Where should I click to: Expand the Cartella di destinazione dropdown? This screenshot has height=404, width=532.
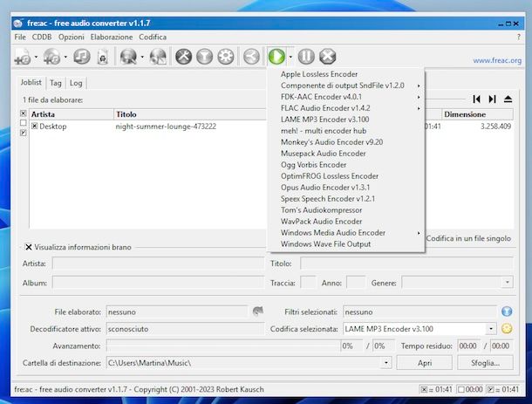tap(386, 362)
